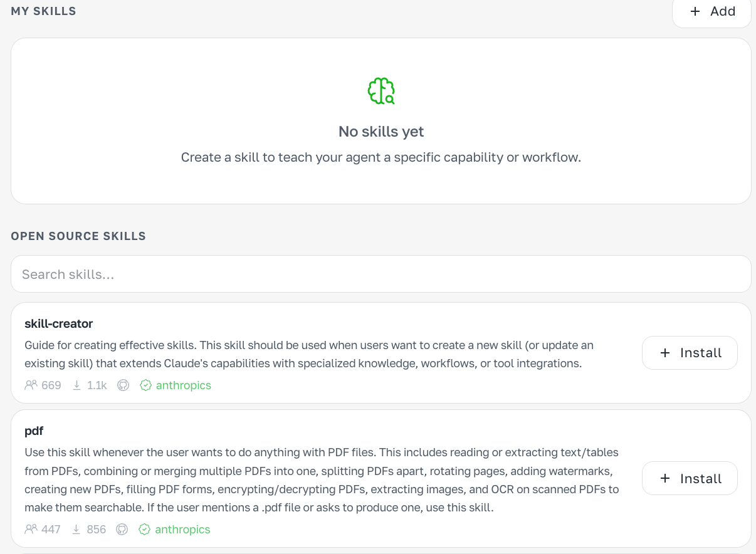Click the download icon beside 1.1k
The image size is (756, 554).
pyautogui.click(x=76, y=385)
